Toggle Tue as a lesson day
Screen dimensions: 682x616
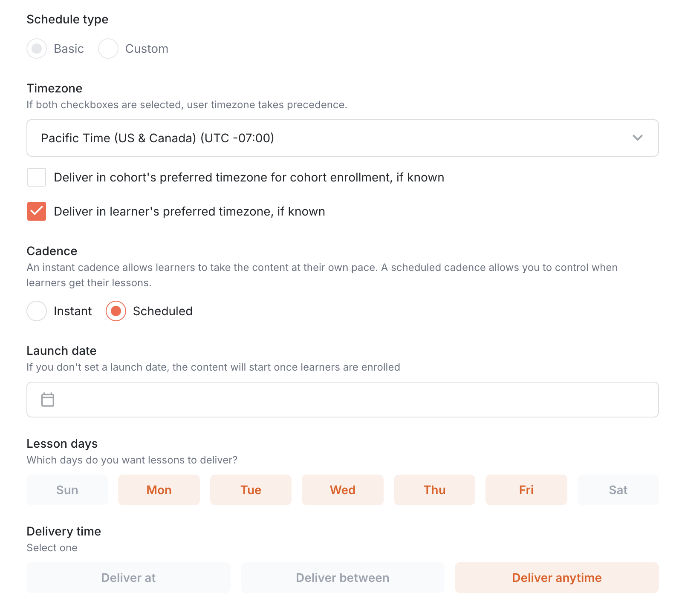pos(251,490)
